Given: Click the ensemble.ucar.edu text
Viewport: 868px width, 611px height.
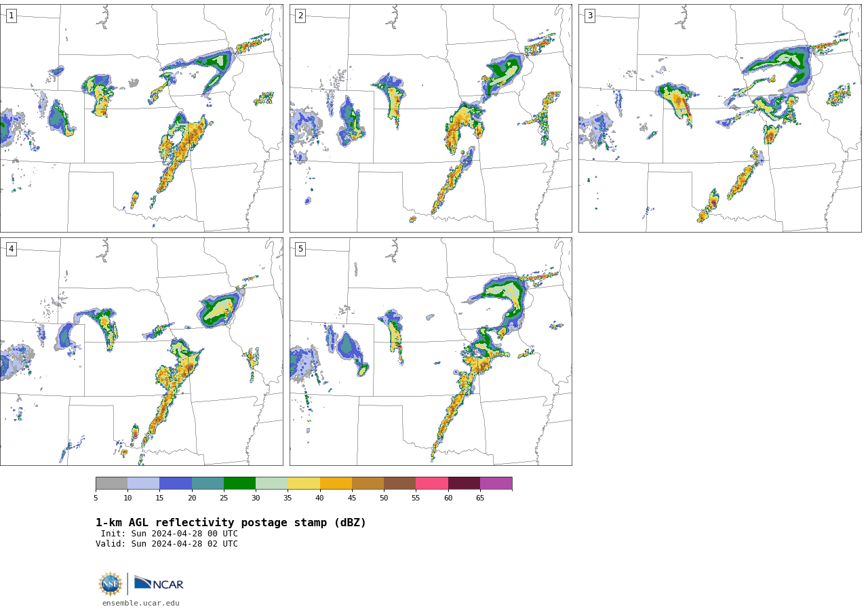Looking at the screenshot, I should click(x=141, y=603).
